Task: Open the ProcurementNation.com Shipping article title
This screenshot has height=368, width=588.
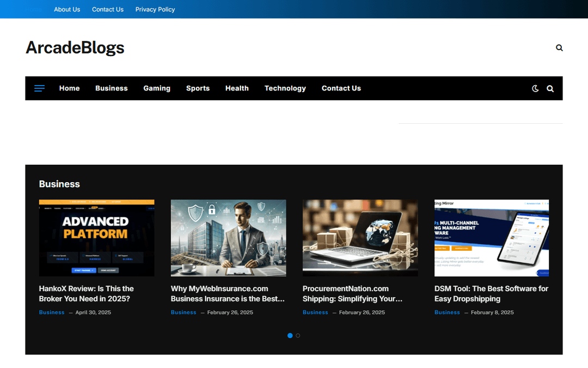Action: (352, 294)
